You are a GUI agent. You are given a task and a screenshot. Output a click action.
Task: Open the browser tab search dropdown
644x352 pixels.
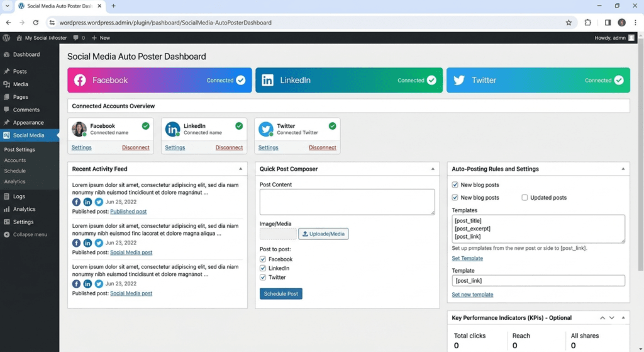pyautogui.click(x=7, y=6)
